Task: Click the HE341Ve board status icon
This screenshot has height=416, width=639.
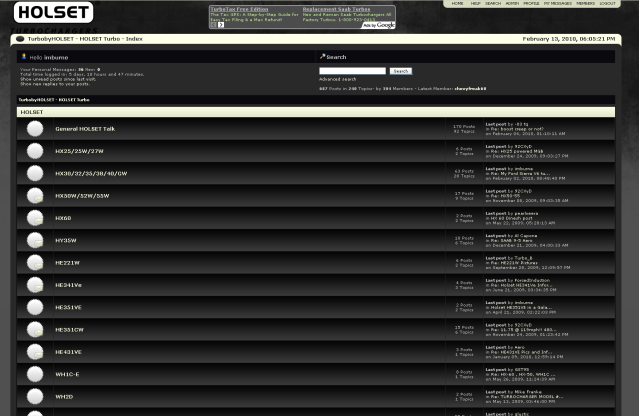Action: pos(35,285)
